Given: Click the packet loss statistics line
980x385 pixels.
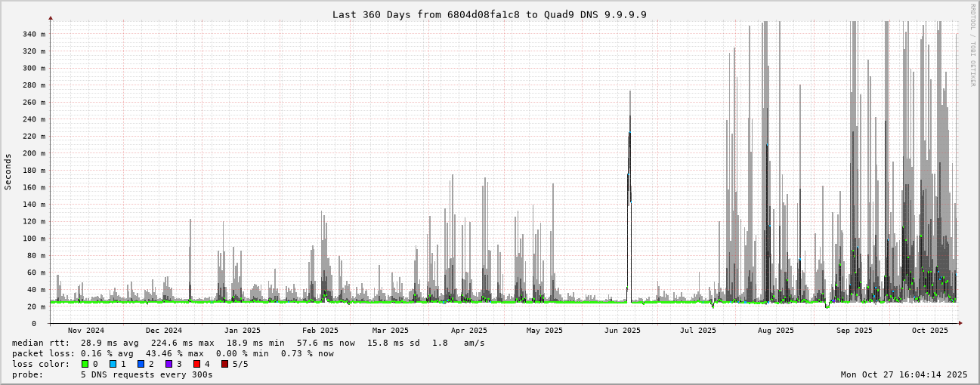Looking at the screenshot, I should [x=172, y=353].
